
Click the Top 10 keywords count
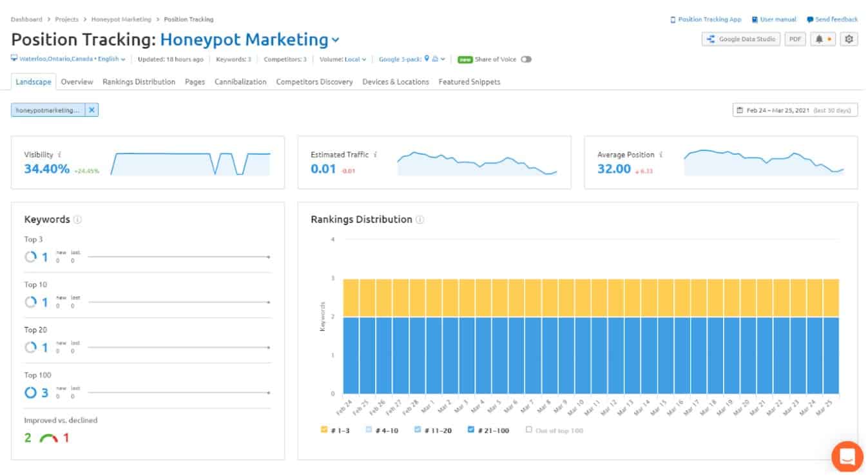[x=45, y=302]
